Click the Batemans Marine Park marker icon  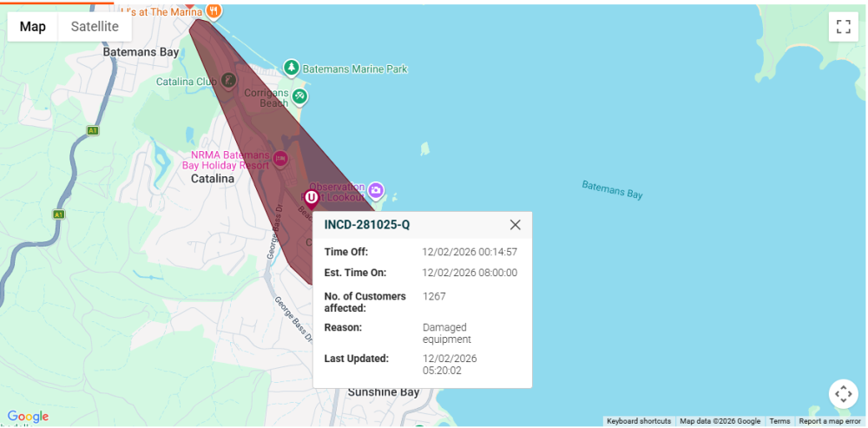[292, 68]
